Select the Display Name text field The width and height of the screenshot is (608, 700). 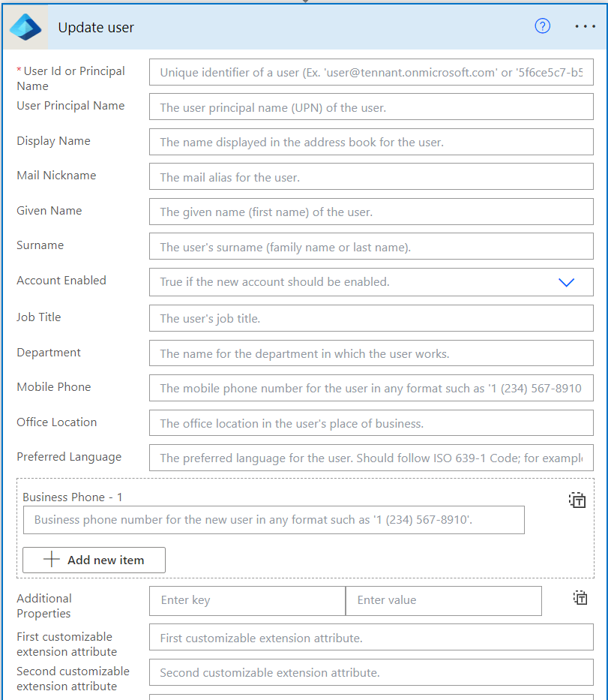pyautogui.click(x=371, y=142)
